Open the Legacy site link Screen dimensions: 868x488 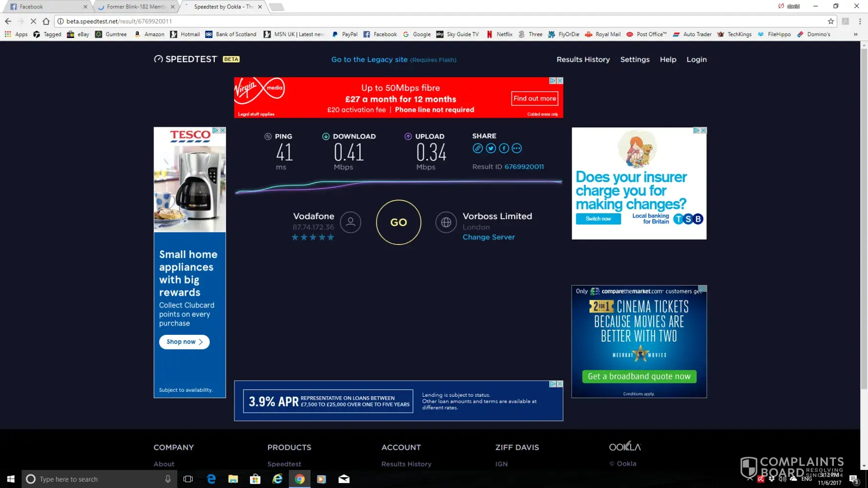tap(369, 60)
